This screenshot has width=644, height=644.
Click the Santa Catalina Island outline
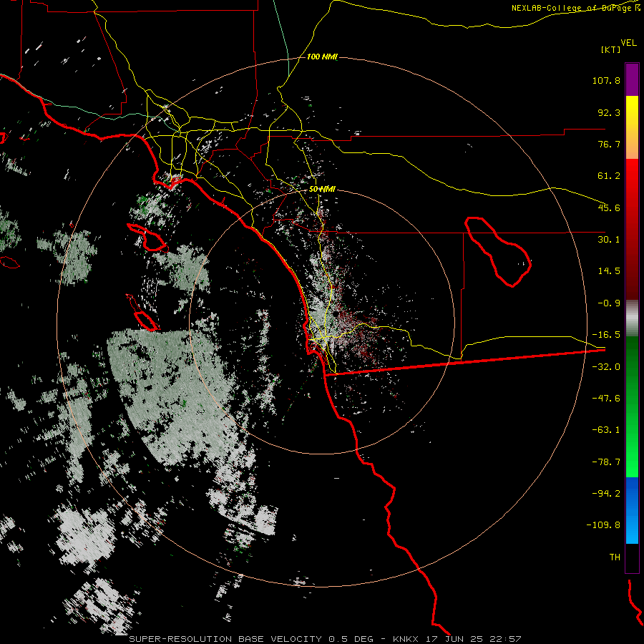pos(147,238)
